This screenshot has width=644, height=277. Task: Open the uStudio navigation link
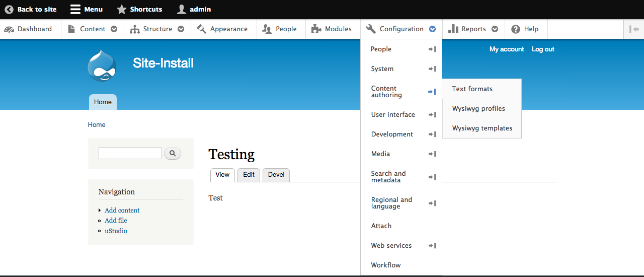tap(116, 231)
